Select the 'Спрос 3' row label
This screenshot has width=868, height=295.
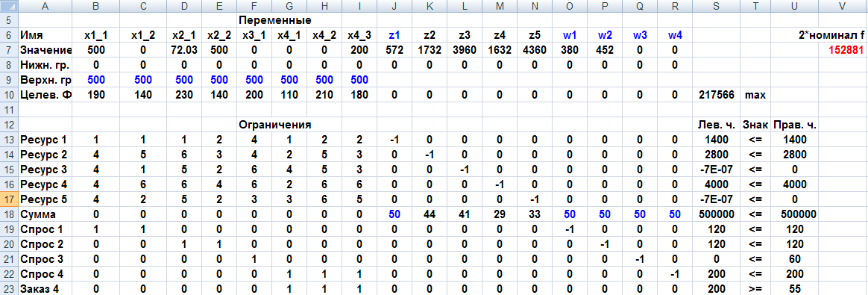tap(44, 259)
